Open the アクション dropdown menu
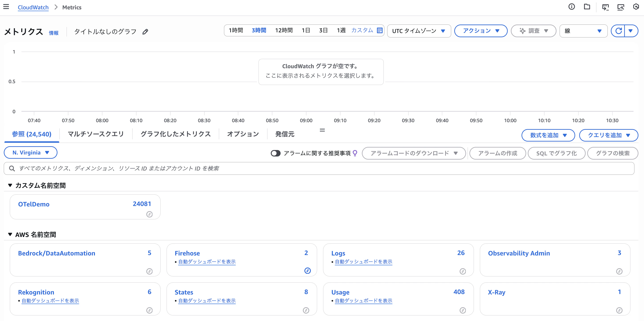This screenshot has height=321, width=644. point(481,31)
